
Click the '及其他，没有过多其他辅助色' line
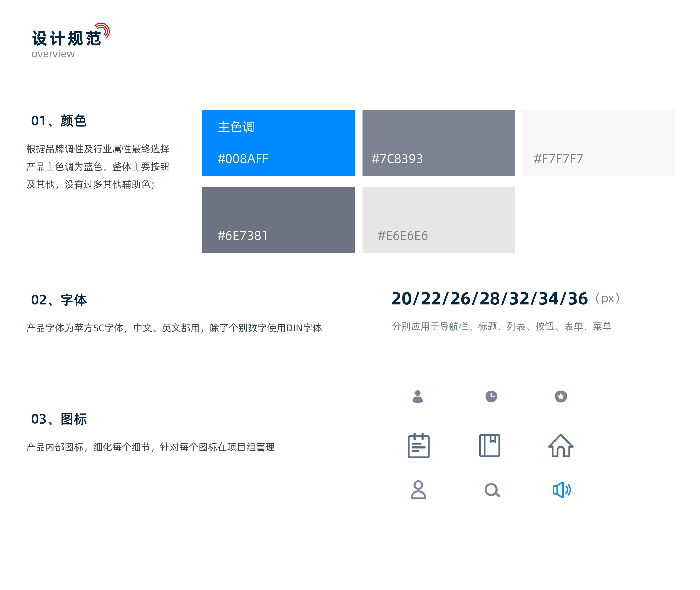click(x=91, y=184)
